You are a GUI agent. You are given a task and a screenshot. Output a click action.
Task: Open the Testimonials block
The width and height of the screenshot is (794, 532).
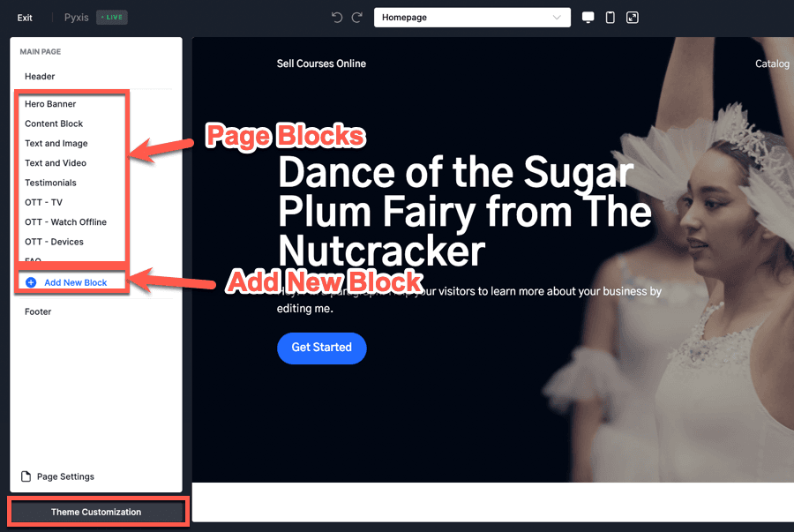coord(50,183)
